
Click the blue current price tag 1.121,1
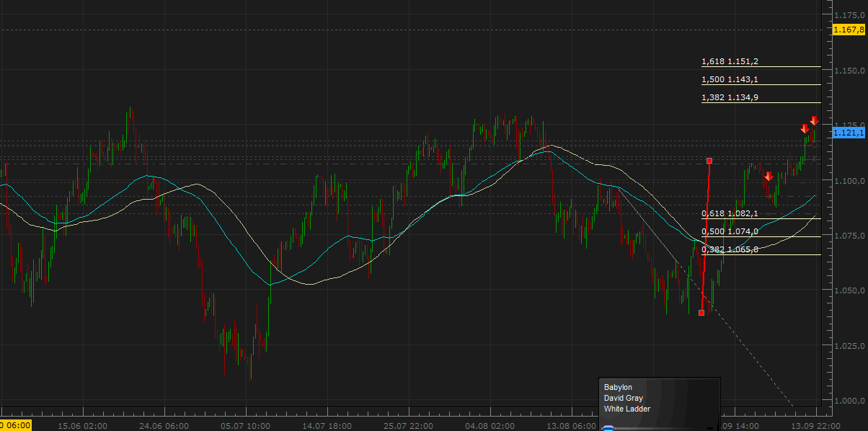[x=849, y=133]
